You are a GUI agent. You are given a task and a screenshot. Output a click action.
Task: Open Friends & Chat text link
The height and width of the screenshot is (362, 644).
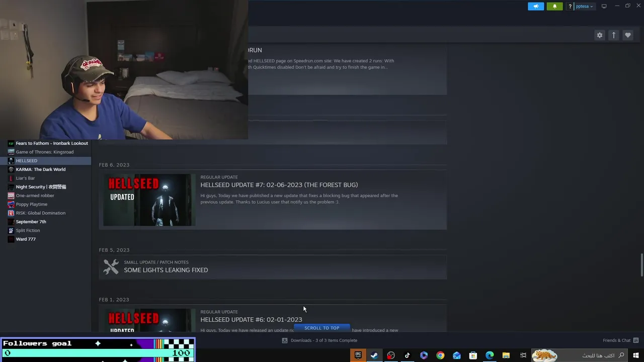click(x=616, y=340)
